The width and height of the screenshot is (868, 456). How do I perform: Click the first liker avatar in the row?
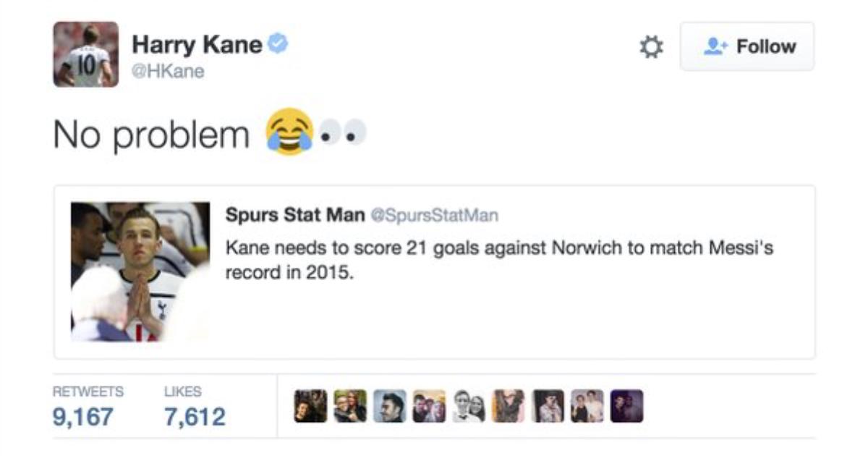click(x=310, y=407)
